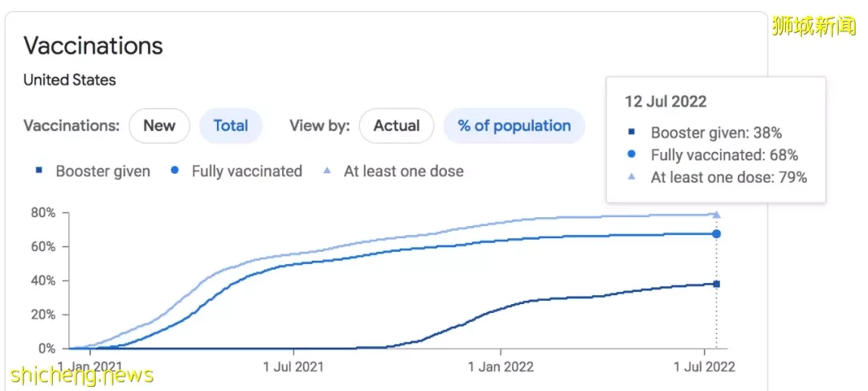Click the At least one dose triangle icon
Image resolution: width=868 pixels, height=391 pixels.
pyautogui.click(x=327, y=171)
